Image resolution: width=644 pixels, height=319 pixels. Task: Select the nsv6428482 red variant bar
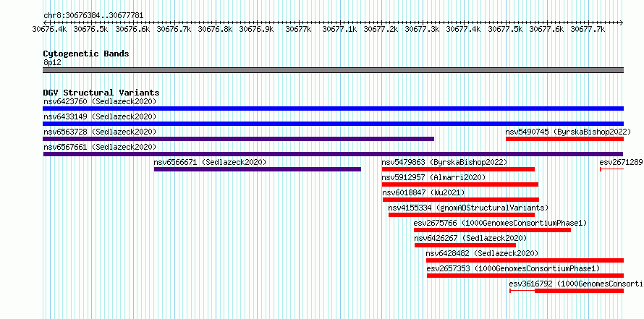(x=525, y=260)
